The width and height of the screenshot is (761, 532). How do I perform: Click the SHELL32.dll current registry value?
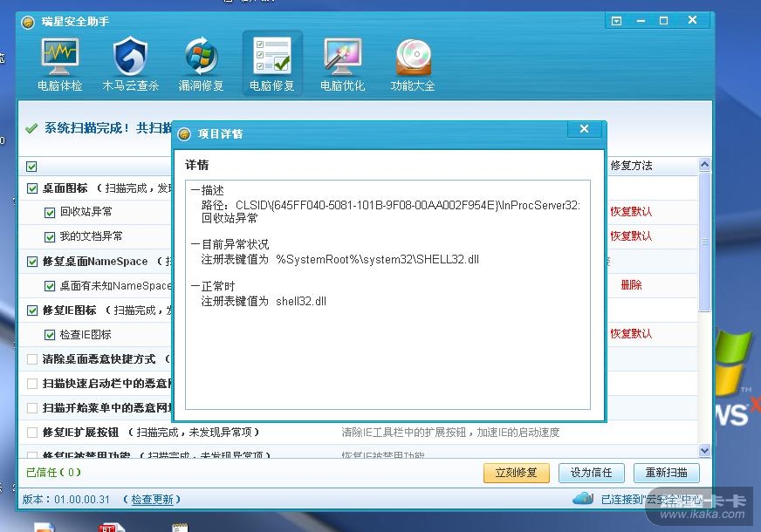[377, 259]
